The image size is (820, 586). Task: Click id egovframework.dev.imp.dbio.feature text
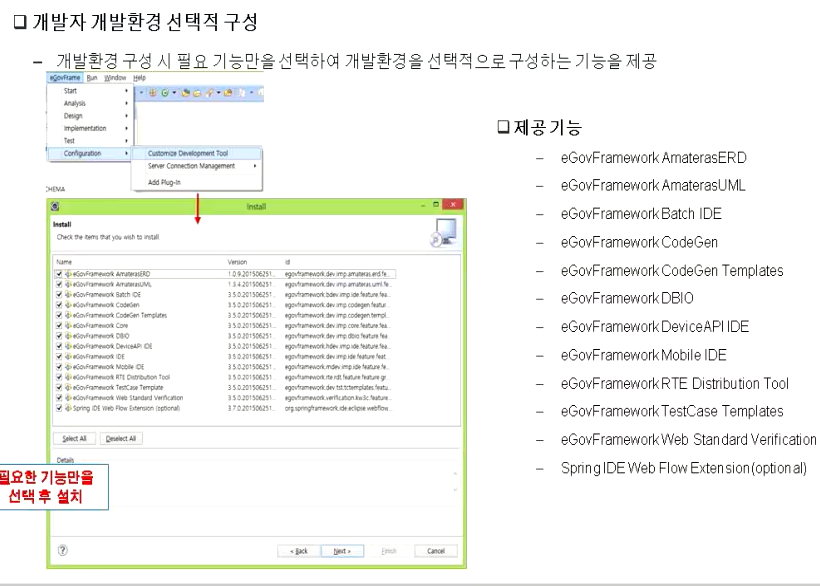tap(337, 336)
